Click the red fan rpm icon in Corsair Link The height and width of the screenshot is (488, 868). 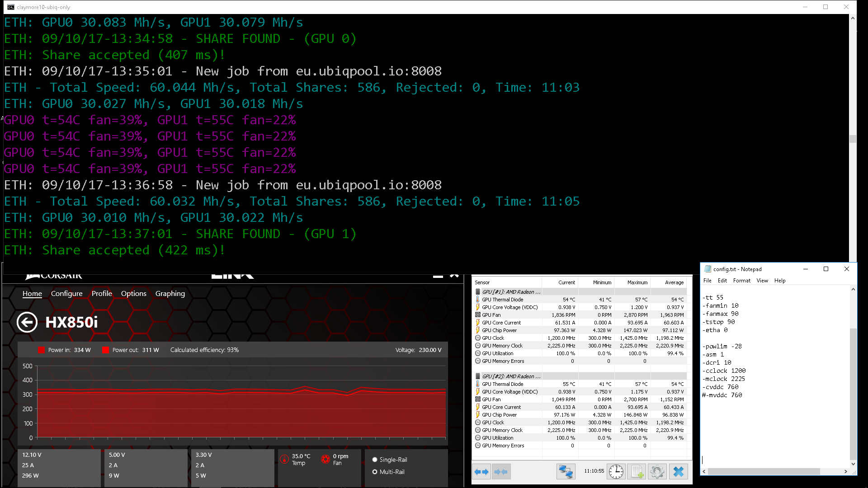click(x=325, y=459)
